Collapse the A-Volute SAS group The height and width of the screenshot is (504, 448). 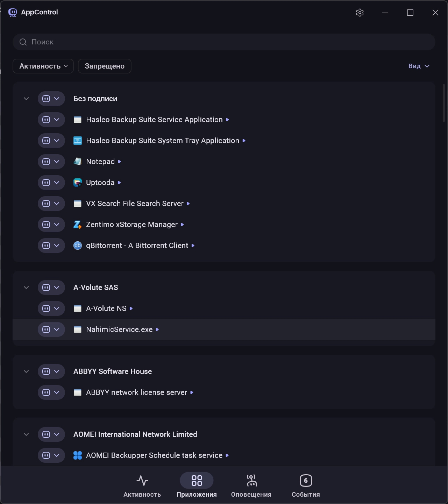coord(26,288)
